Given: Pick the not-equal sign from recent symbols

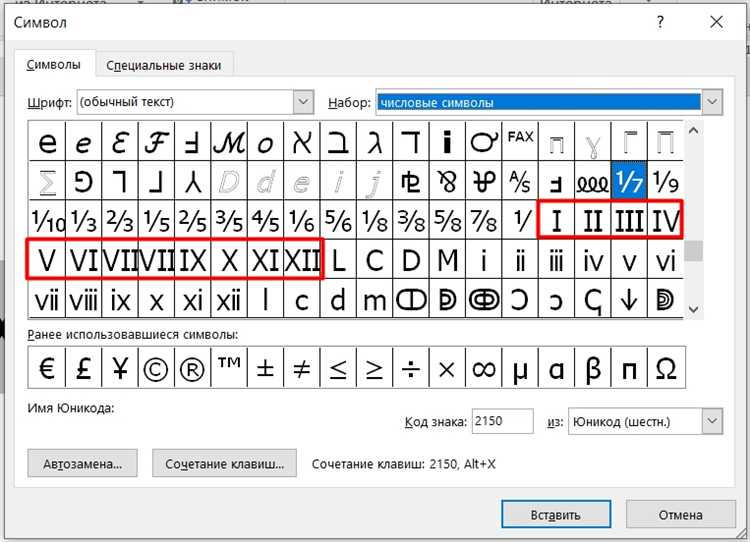Looking at the screenshot, I should (302, 368).
